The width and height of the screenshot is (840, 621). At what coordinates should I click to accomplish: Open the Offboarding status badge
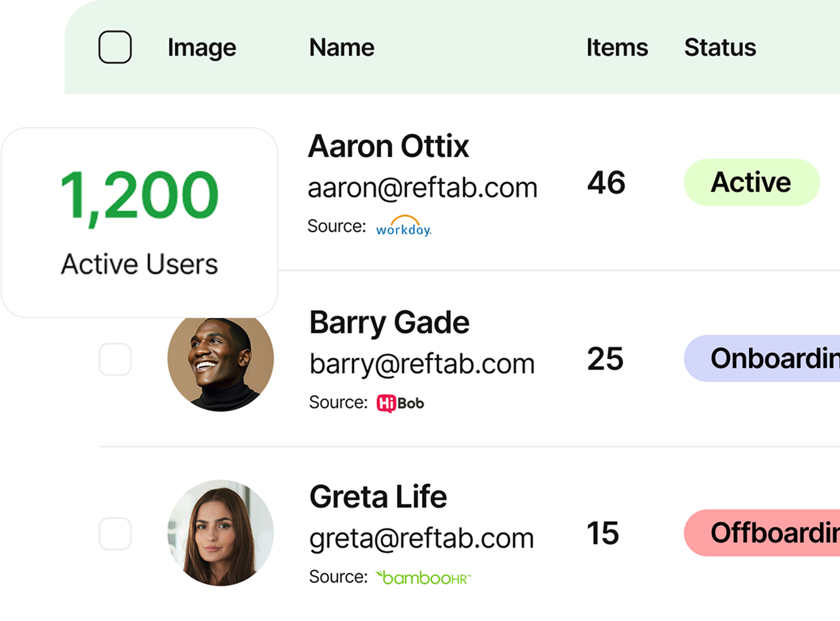click(x=762, y=533)
